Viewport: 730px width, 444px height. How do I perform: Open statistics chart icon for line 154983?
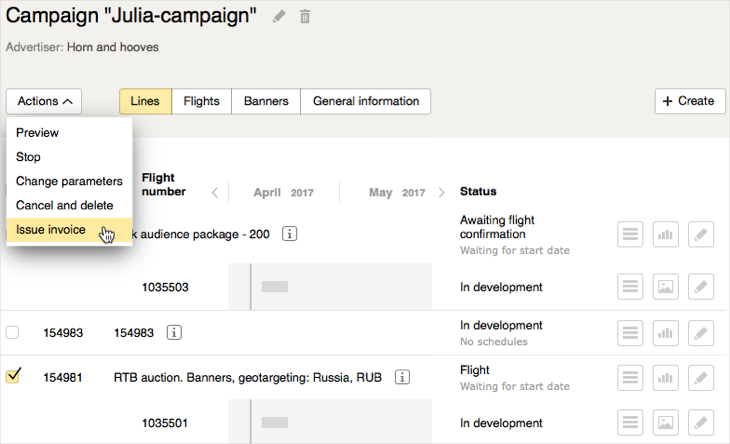(665, 333)
